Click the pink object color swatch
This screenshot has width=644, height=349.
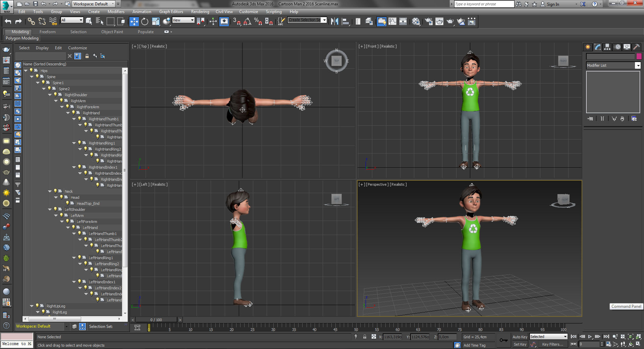point(639,56)
